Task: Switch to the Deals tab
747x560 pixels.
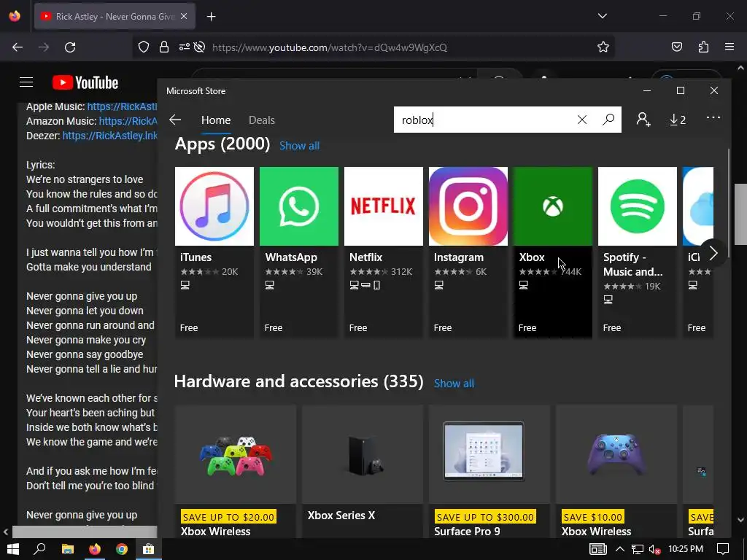Action: [x=262, y=120]
